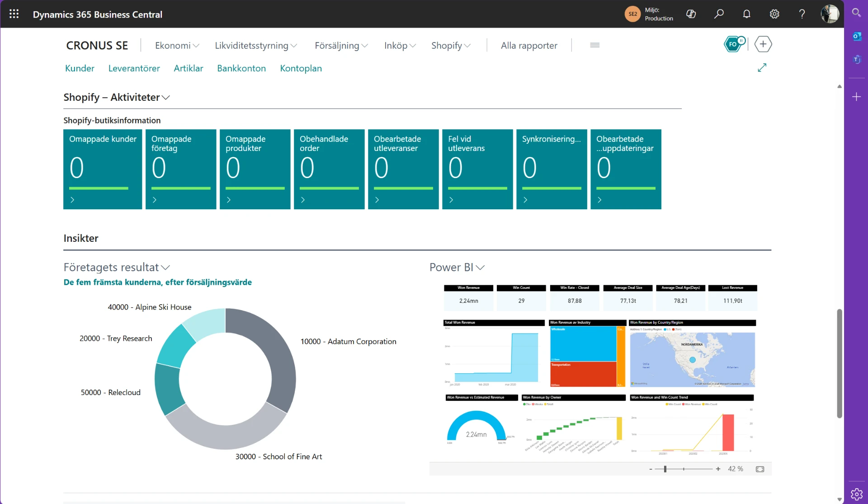Click the hexagon plus icon
The height and width of the screenshot is (504, 868).
763,44
